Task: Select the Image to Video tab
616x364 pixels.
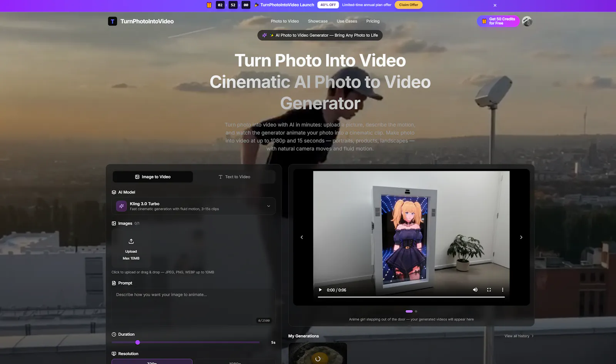Action: point(153,177)
